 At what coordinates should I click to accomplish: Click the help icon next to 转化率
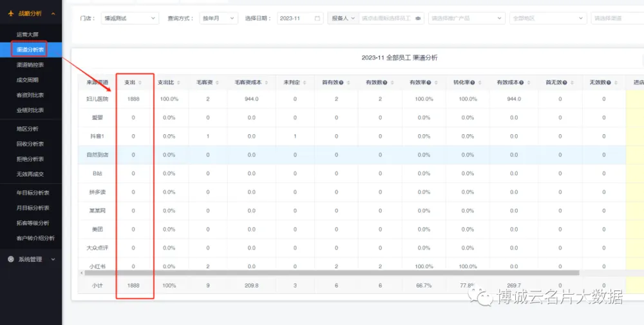tap(472, 83)
